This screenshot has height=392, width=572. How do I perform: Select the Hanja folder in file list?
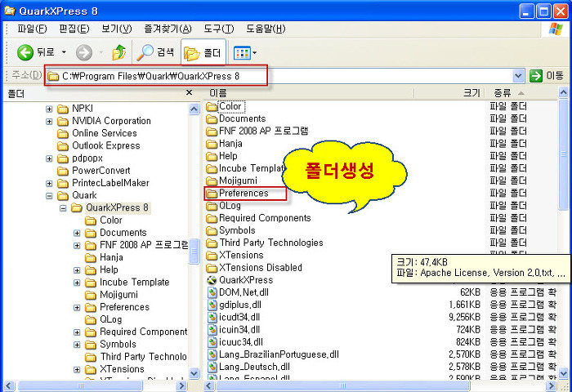click(230, 144)
